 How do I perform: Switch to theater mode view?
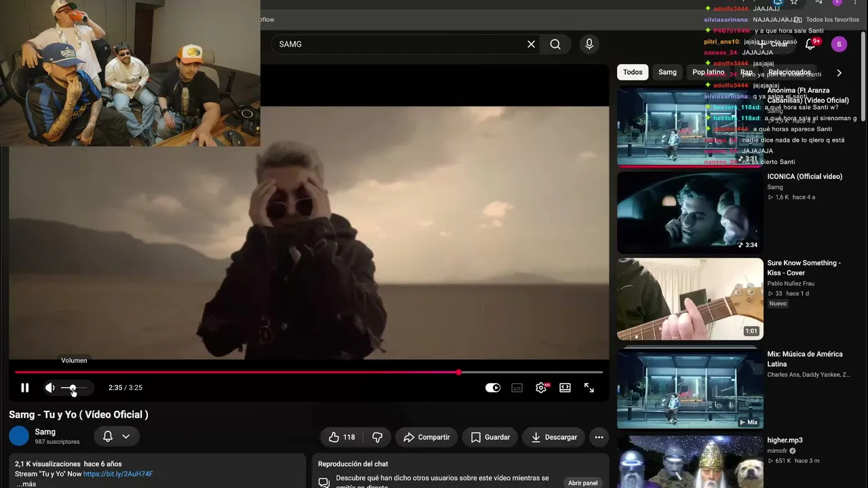[x=565, y=388]
